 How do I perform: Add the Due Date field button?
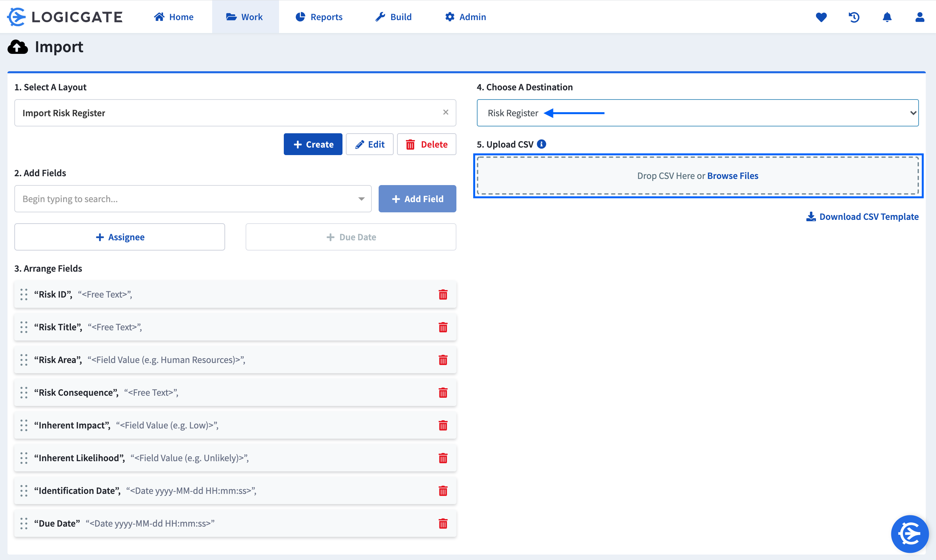[x=351, y=237]
